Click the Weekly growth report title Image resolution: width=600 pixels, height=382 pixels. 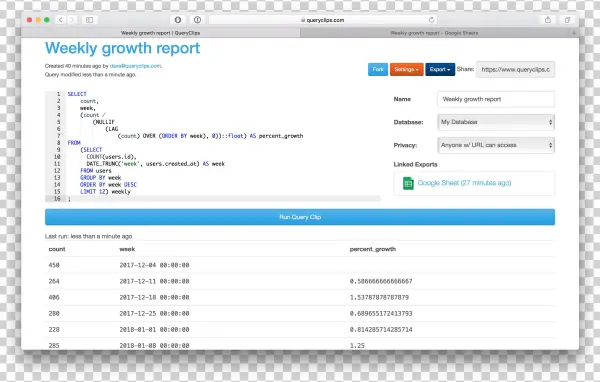tap(122, 48)
